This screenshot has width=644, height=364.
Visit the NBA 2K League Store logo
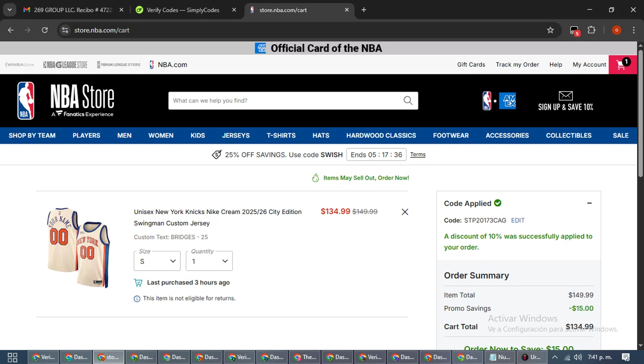(x=118, y=64)
